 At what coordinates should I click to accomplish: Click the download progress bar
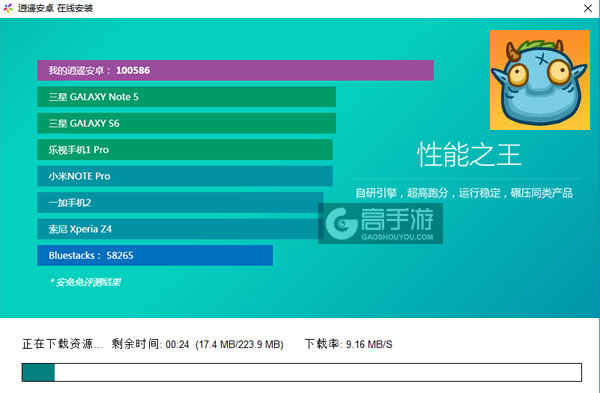pos(302,372)
